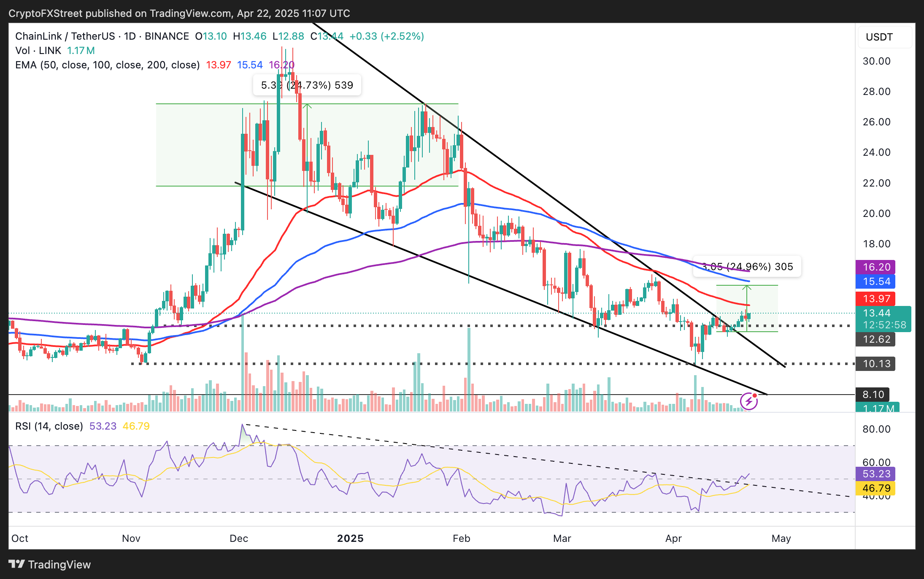
Task: Click the purple lightning bolt event icon
Action: click(749, 401)
